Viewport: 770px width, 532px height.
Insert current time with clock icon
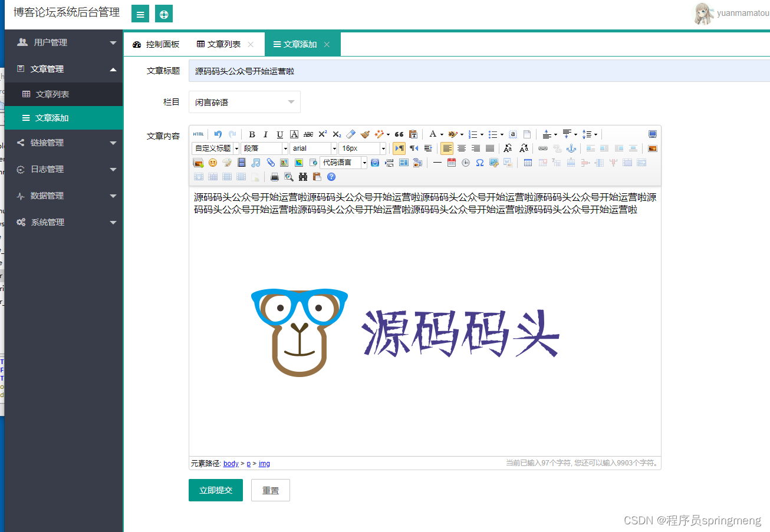point(466,163)
